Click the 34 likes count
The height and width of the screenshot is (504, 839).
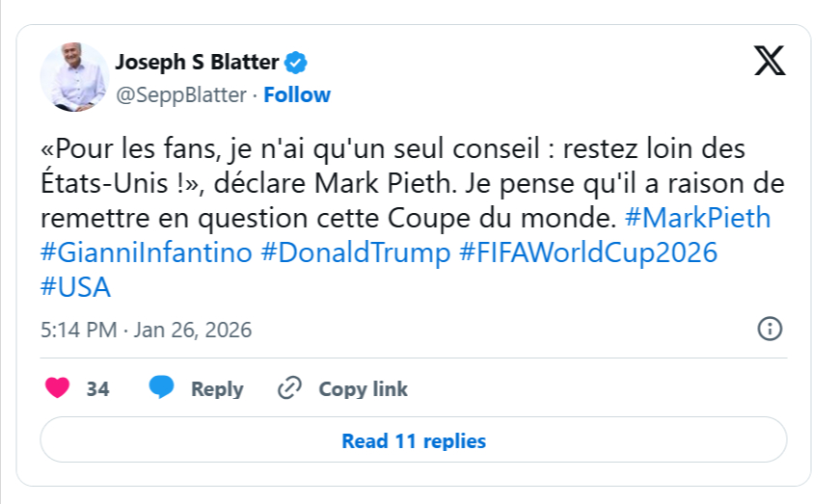pos(97,389)
